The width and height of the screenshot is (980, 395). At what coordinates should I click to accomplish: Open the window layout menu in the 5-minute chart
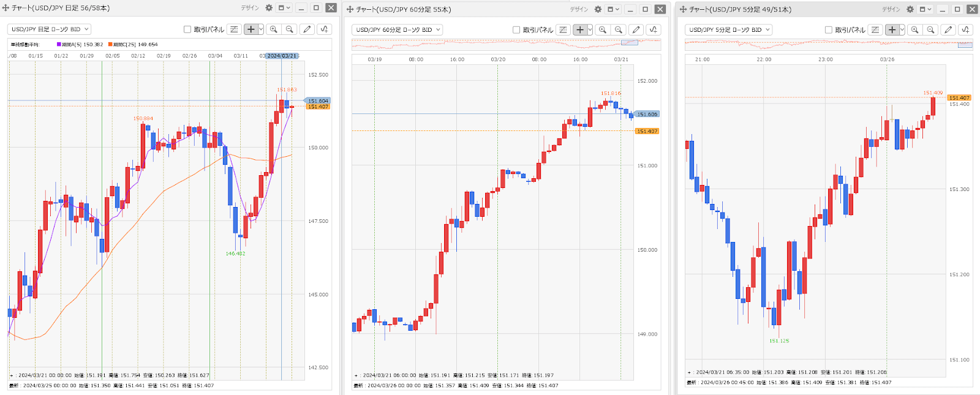click(925, 9)
